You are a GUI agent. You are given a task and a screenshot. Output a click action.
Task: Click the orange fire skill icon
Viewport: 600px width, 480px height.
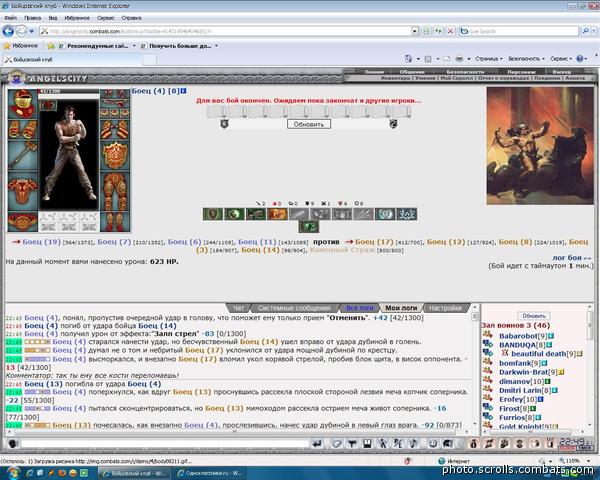click(x=277, y=214)
